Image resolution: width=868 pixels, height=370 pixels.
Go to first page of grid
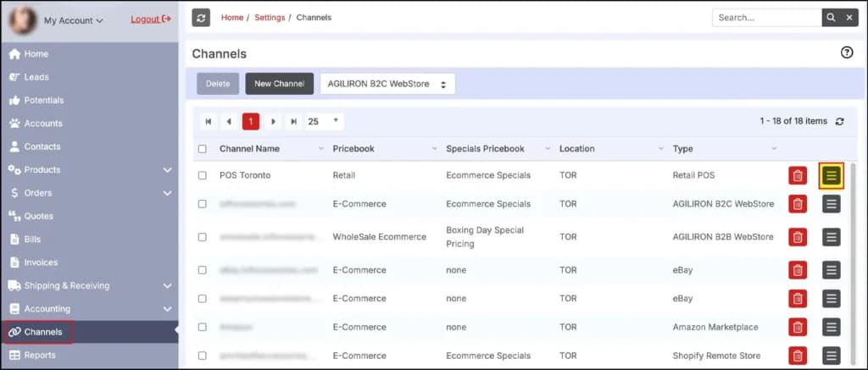point(209,122)
